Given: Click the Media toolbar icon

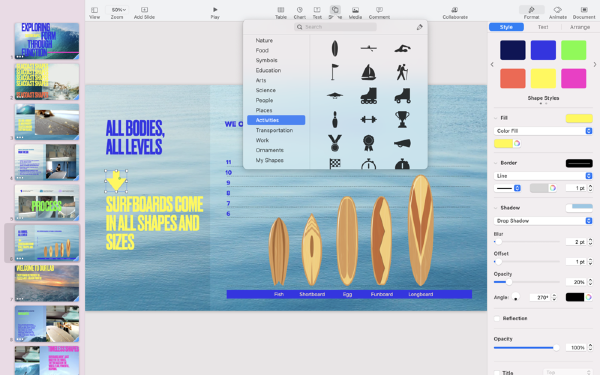Looking at the screenshot, I should (355, 12).
